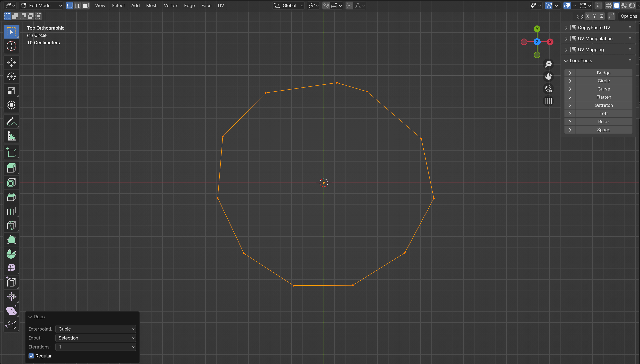This screenshot has height=364, width=640.
Task: Select the Loop Cut tool
Action: coord(11,211)
